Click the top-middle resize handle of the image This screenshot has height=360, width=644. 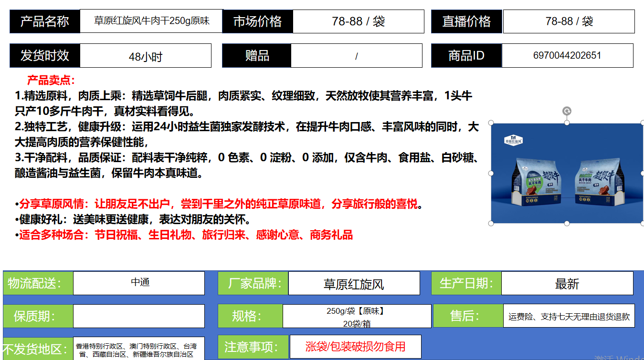pyautogui.click(x=567, y=123)
